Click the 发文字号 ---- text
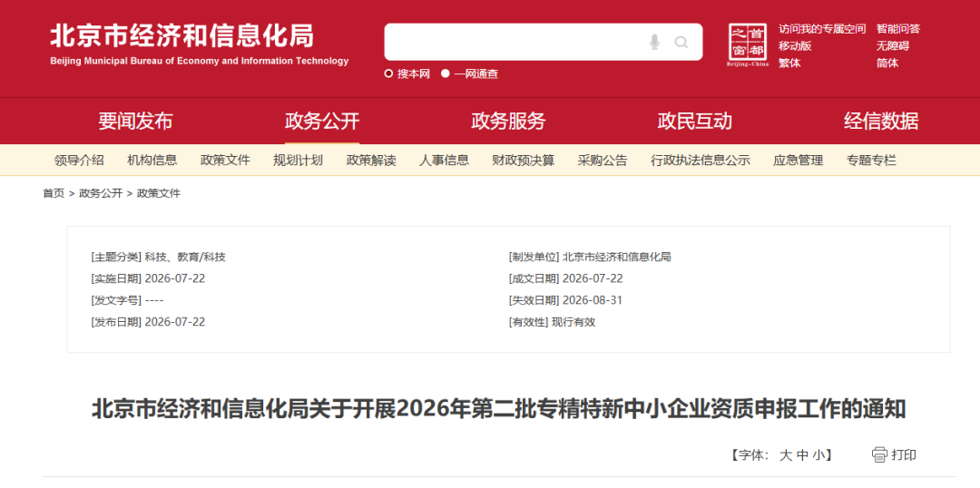 click(127, 300)
